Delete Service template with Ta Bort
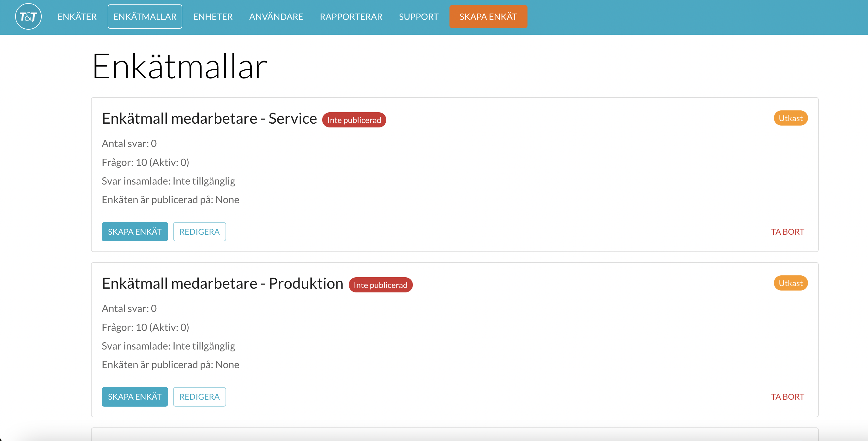868x441 pixels. coord(787,232)
